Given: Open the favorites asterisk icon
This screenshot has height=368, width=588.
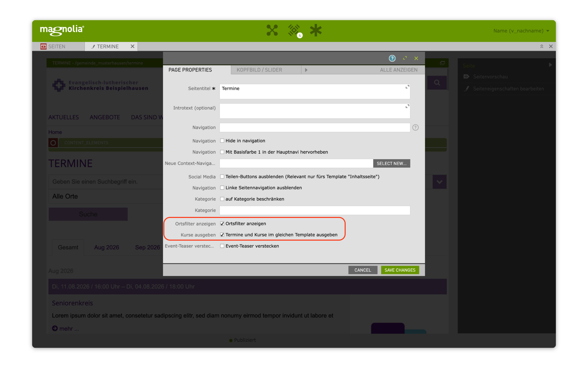Looking at the screenshot, I should [316, 30].
